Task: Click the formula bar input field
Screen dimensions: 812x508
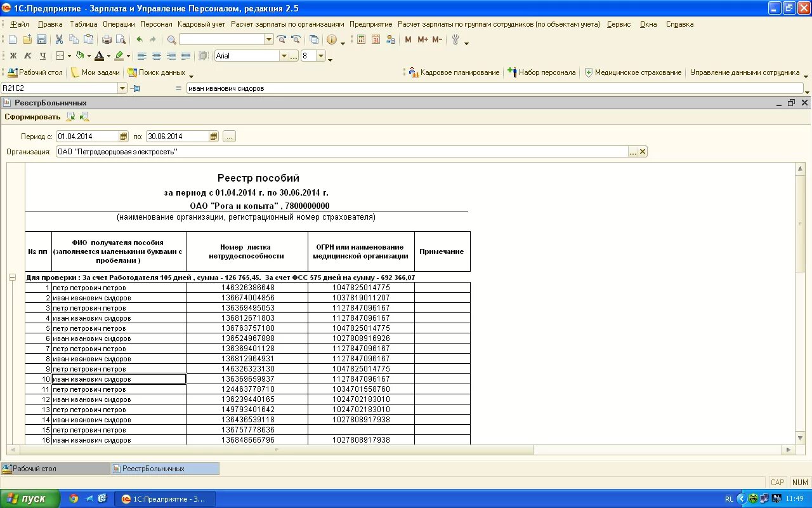Action: click(495, 88)
